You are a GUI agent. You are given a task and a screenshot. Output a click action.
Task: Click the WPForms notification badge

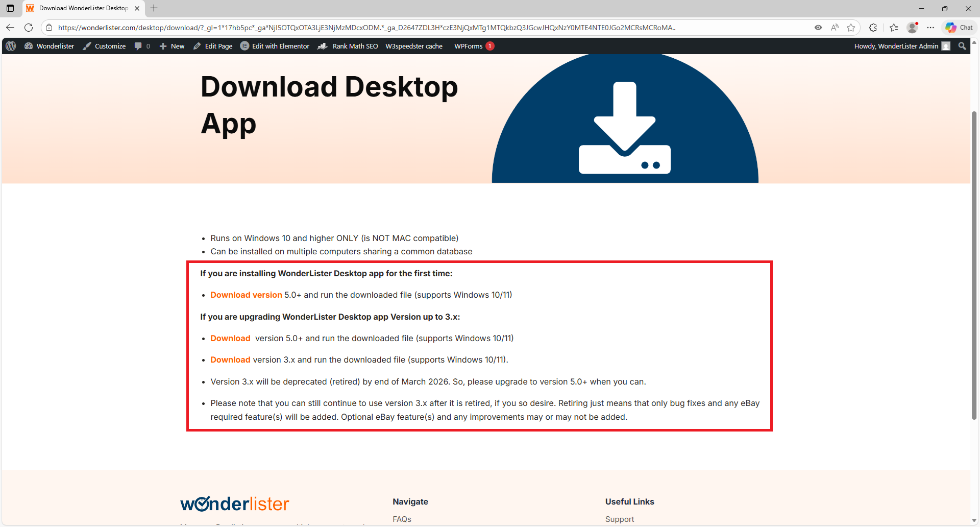click(x=489, y=46)
